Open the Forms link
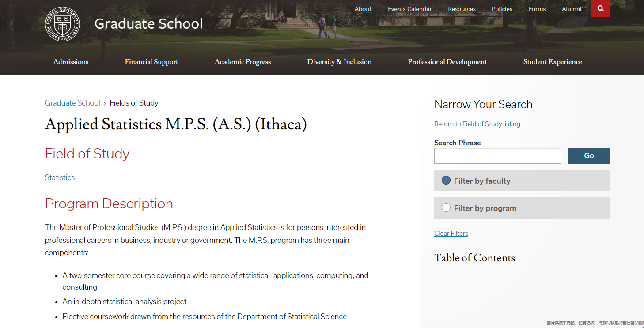Viewport: 644px width, 328px height. [537, 9]
